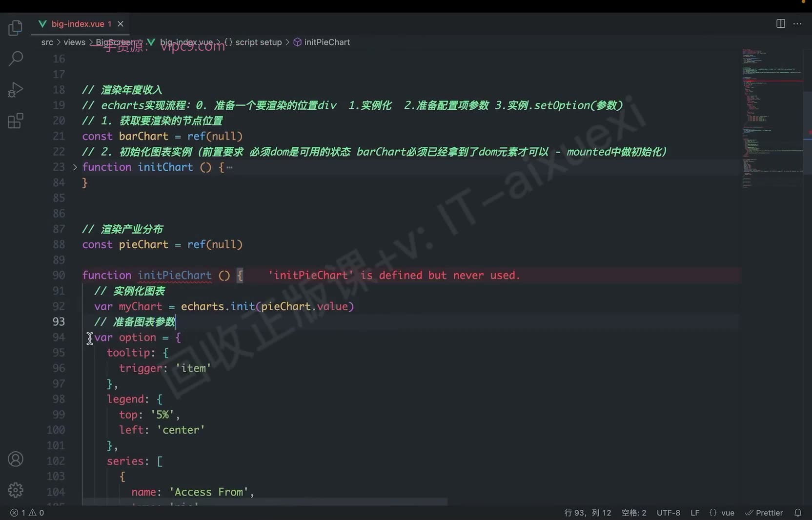Viewport: 812px width, 520px height.
Task: Change UTF-8 file encoding
Action: click(668, 513)
